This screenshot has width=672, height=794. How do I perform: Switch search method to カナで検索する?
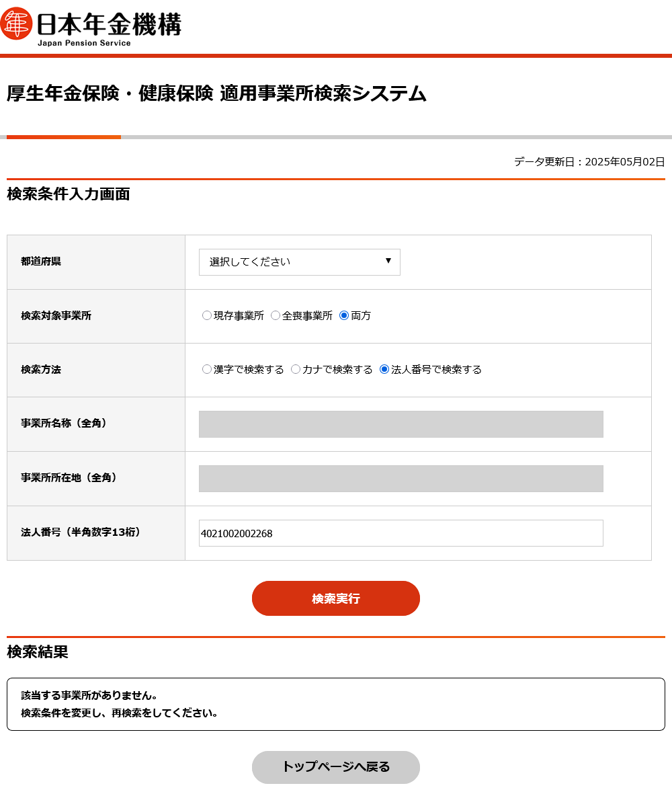pyautogui.click(x=296, y=369)
